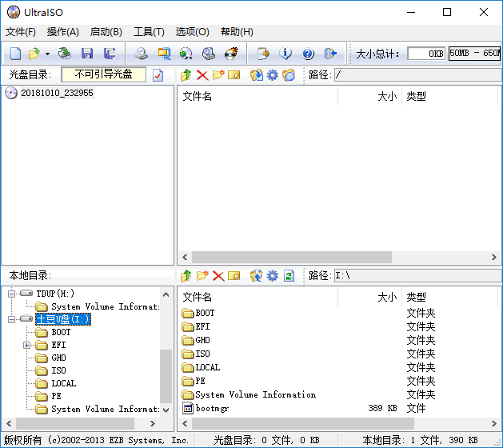The height and width of the screenshot is (448, 503).
Task: Click the ISO path field showing /
Action: (x=417, y=75)
